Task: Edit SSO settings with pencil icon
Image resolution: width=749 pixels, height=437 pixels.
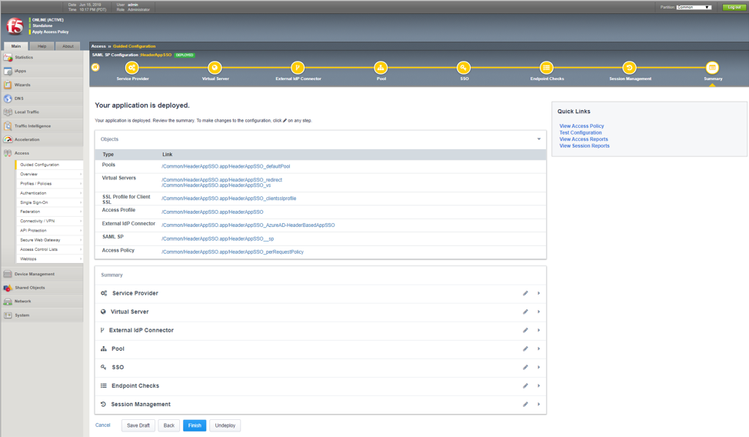Action: click(x=525, y=367)
